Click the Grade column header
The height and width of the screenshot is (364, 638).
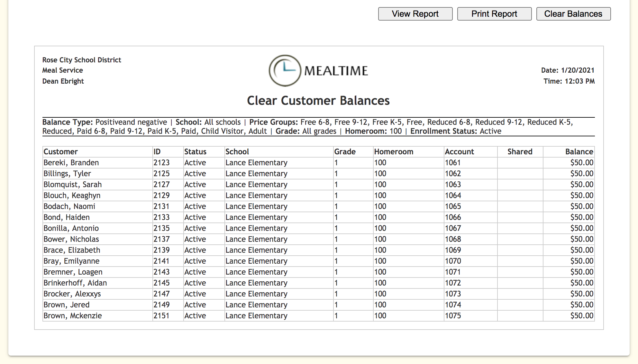pyautogui.click(x=345, y=152)
